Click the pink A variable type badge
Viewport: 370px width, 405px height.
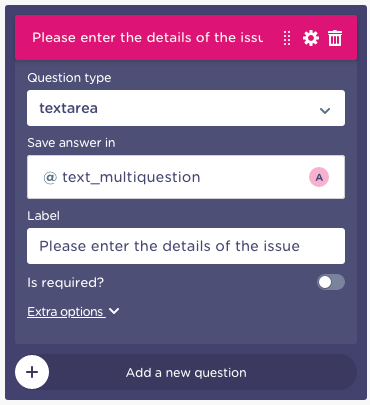[319, 177]
